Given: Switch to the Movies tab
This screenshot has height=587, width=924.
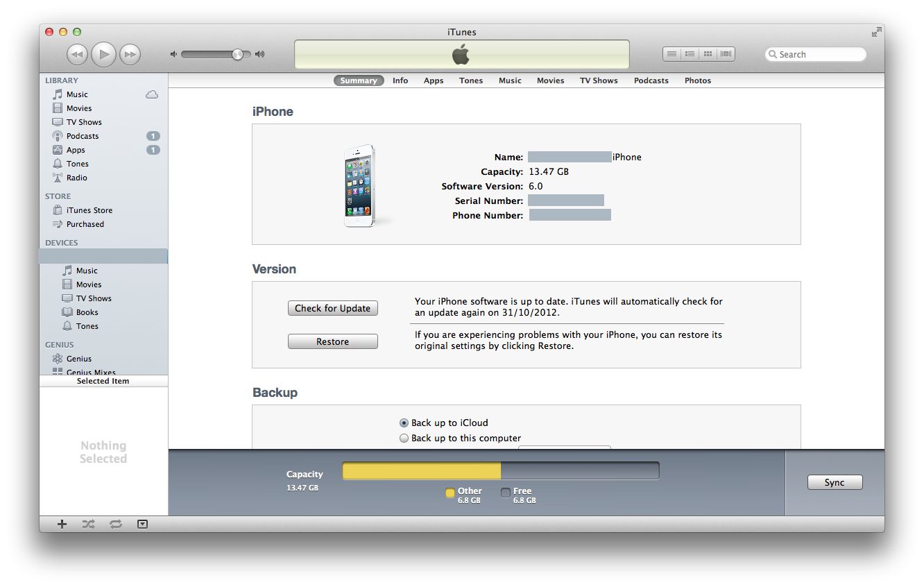Looking at the screenshot, I should tap(551, 80).
